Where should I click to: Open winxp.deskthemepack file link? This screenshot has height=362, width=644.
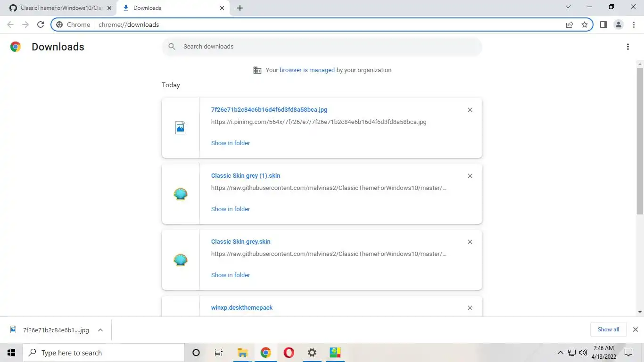[x=242, y=307]
